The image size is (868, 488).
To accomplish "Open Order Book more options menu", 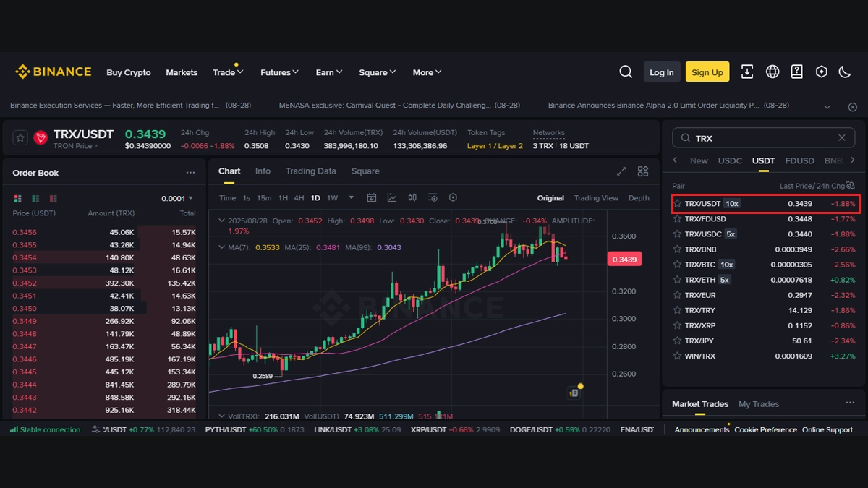I will point(190,173).
